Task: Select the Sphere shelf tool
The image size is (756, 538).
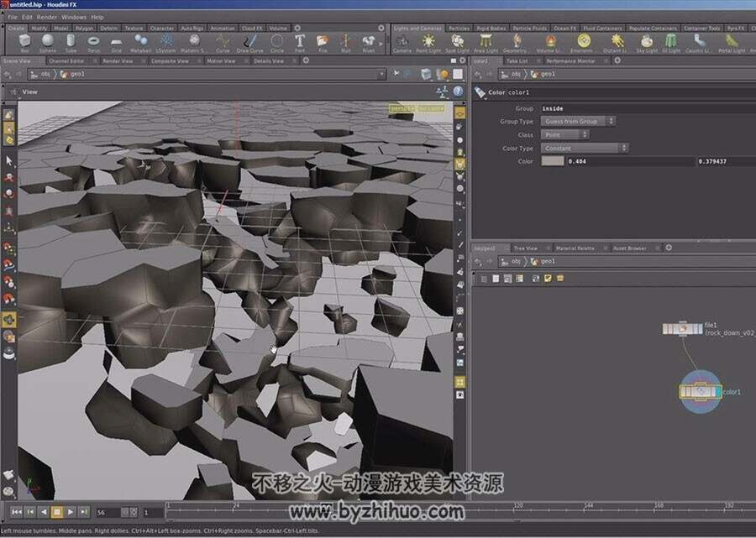Action: pyautogui.click(x=47, y=43)
